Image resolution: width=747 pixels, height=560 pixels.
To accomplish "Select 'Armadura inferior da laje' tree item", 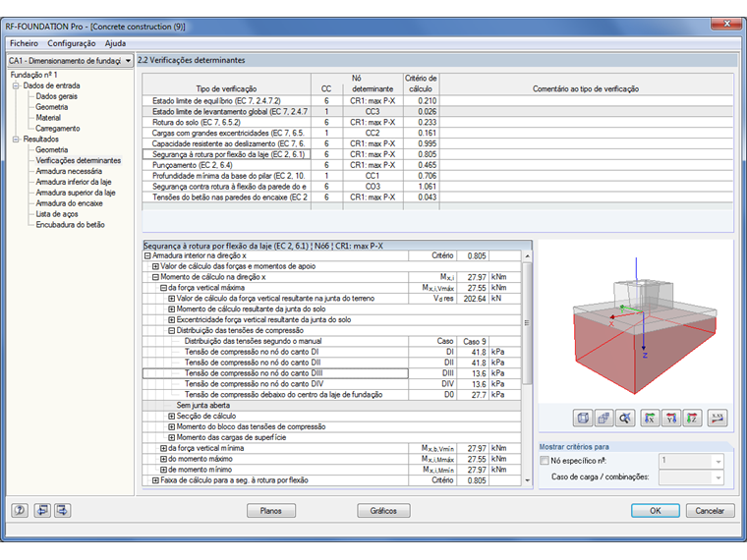I will (74, 182).
